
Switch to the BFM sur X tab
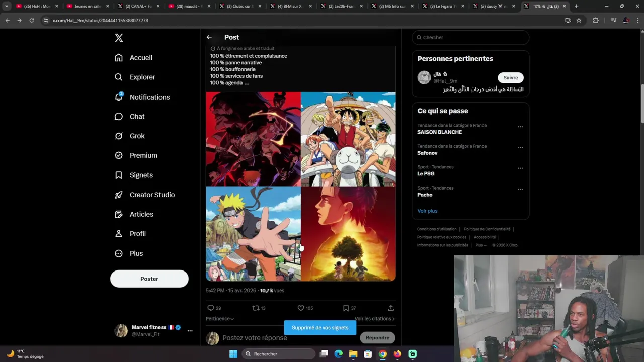coord(292,6)
